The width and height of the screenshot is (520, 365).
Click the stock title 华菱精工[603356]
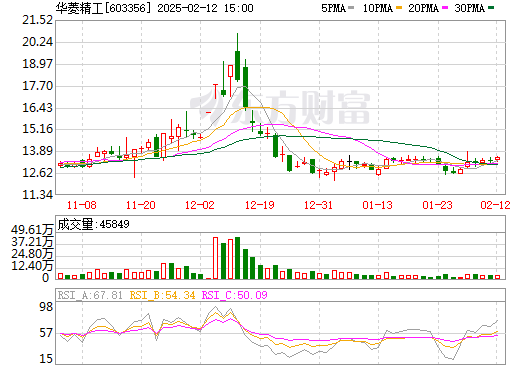(x=103, y=8)
